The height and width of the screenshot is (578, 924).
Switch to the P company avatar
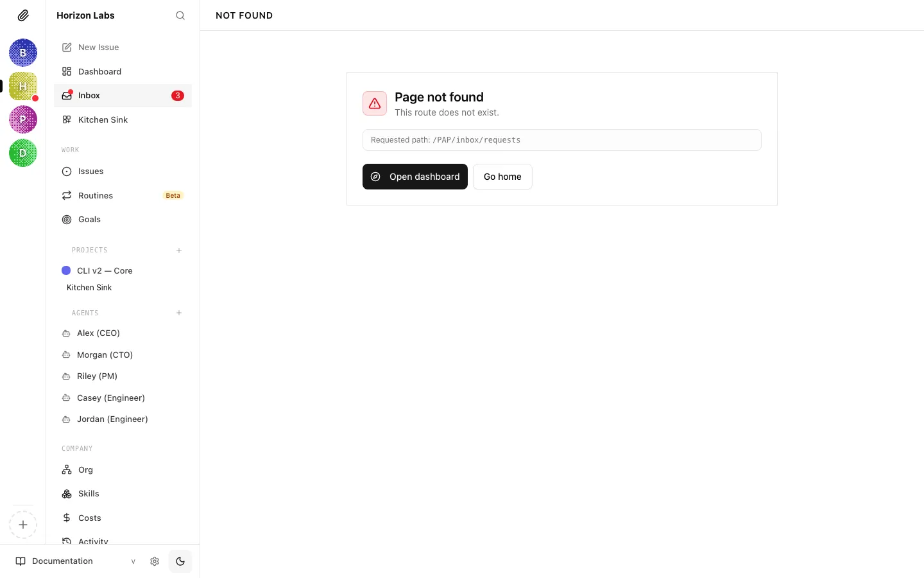[x=23, y=119]
